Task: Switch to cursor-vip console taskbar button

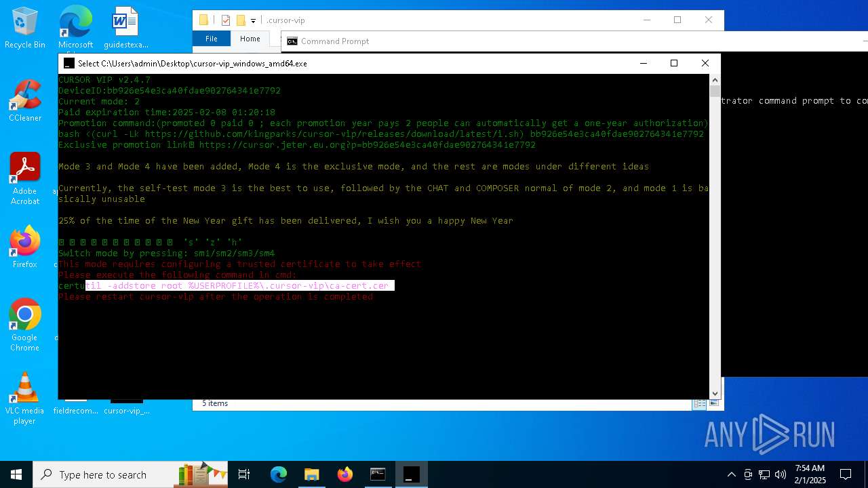Action: [411, 474]
